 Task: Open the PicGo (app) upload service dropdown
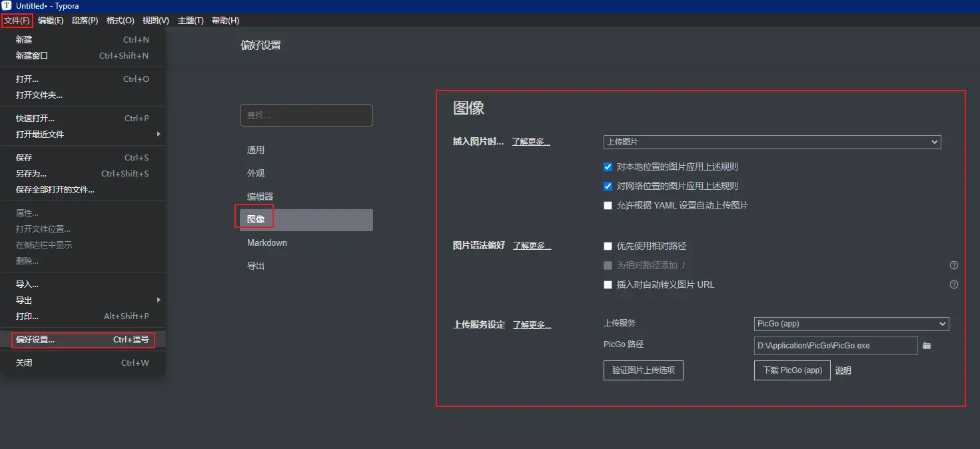[851, 324]
